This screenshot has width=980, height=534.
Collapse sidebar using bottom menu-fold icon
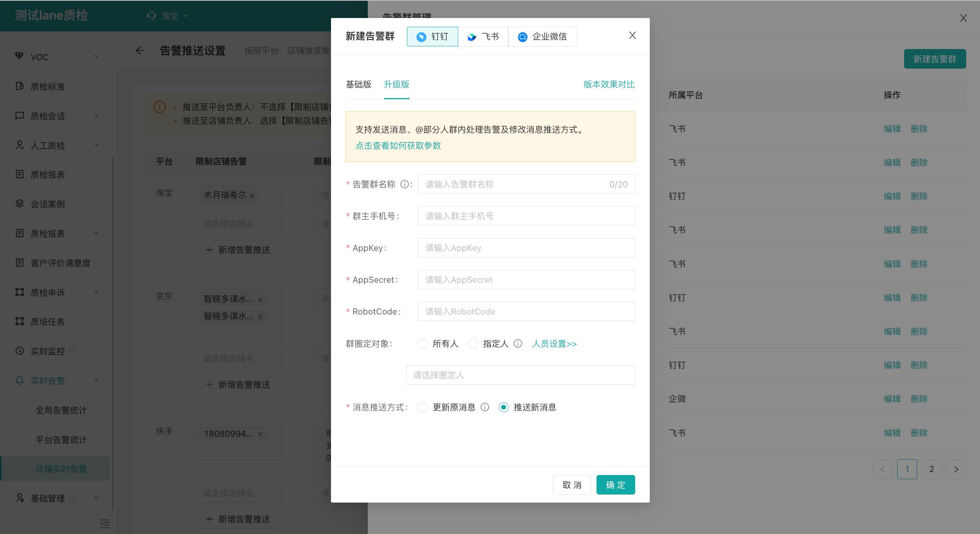tap(105, 524)
